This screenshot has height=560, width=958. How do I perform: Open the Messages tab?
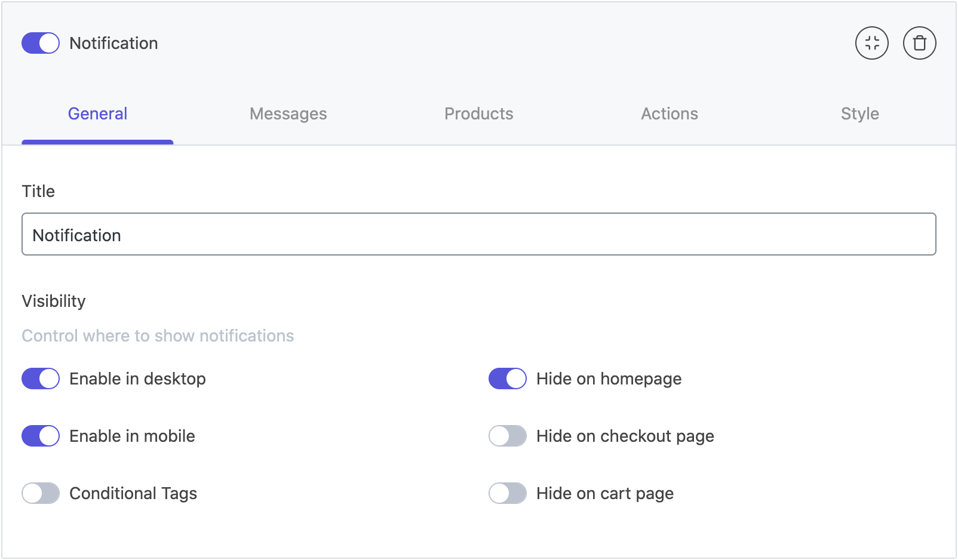pos(288,113)
